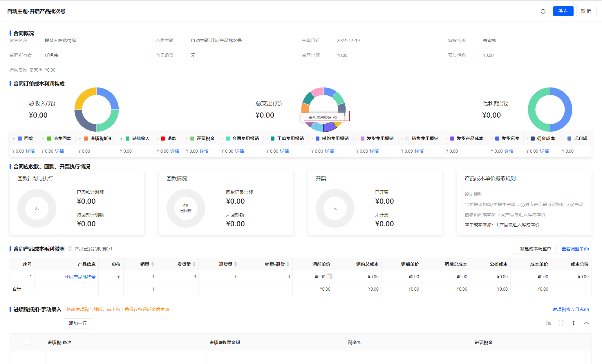This screenshot has width=602, height=364.
Task: Collapse the input tax section with chevron
Action: tap(586, 323)
